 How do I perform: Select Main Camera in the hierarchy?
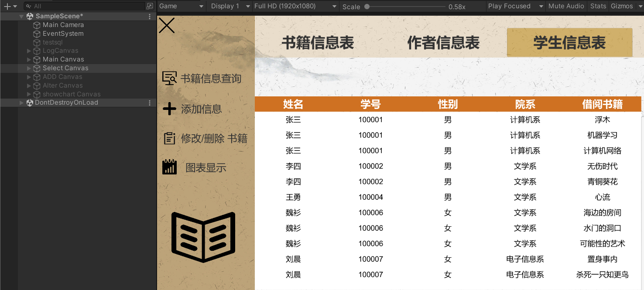coord(63,25)
